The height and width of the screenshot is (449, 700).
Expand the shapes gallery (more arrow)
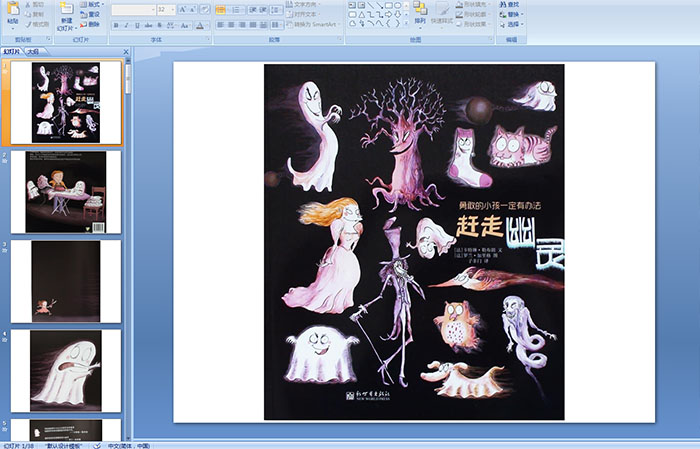tap(406, 23)
